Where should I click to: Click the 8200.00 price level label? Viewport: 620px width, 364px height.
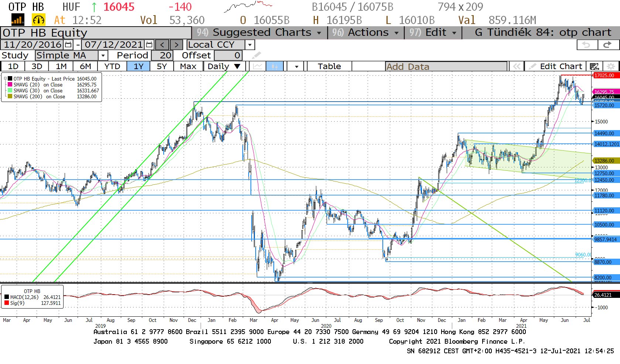click(606, 278)
